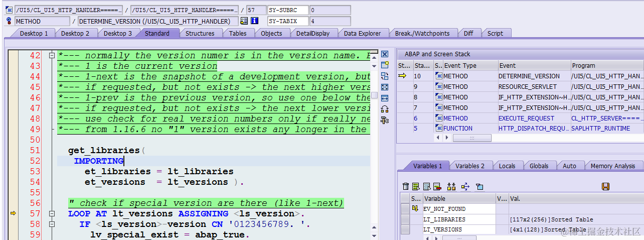
Task: Switch to the Locals tab
Action: 507,166
